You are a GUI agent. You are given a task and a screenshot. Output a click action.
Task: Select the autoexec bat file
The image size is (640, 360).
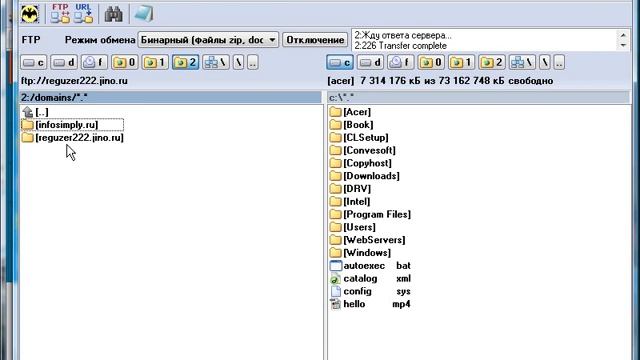370,266
